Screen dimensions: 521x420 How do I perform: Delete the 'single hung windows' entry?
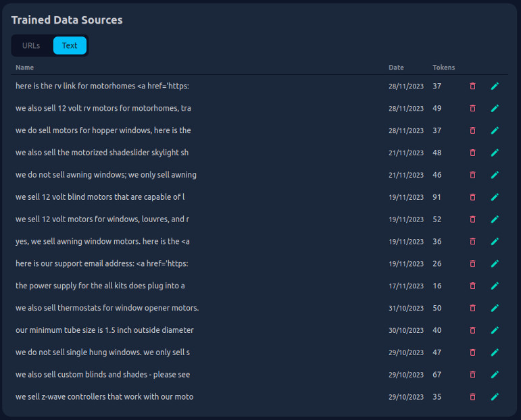point(472,352)
